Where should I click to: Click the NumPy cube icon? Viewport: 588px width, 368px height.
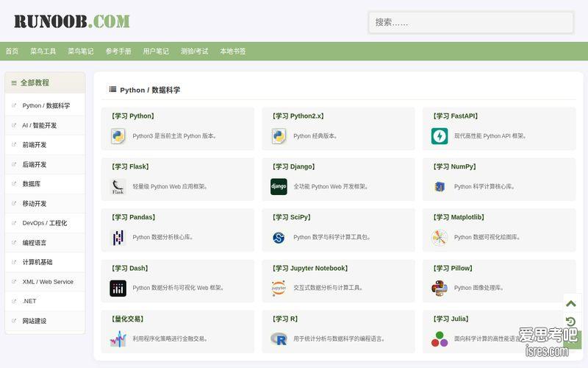[x=440, y=187]
